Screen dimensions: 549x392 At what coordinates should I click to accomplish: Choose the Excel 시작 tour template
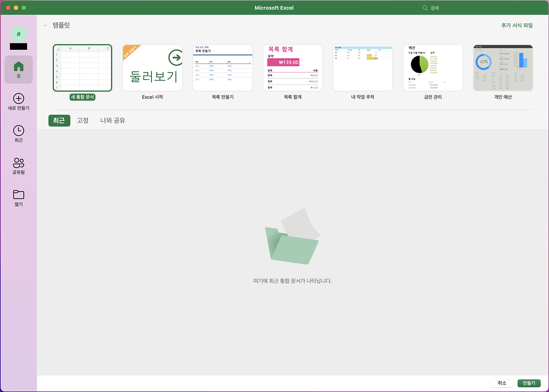tap(152, 68)
